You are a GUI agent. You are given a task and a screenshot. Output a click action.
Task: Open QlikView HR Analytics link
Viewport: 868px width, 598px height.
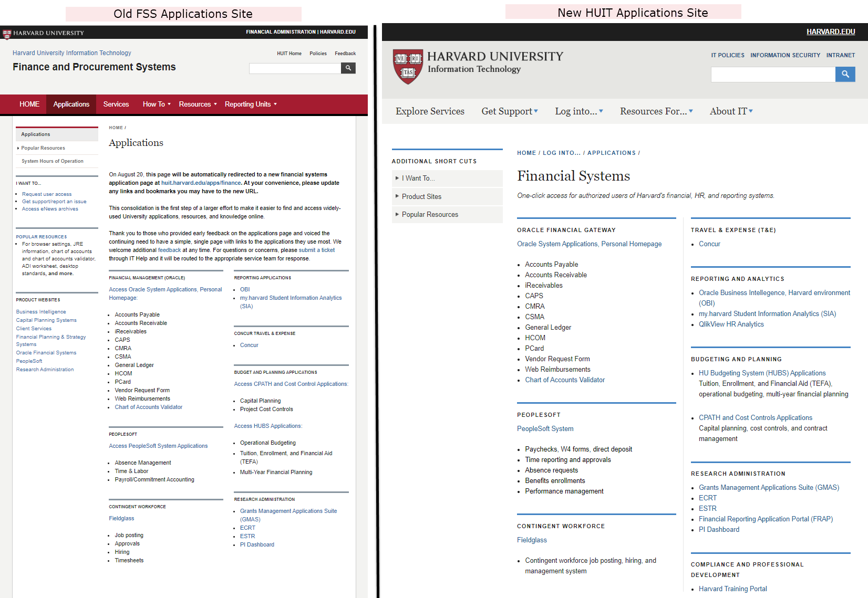[x=731, y=324]
